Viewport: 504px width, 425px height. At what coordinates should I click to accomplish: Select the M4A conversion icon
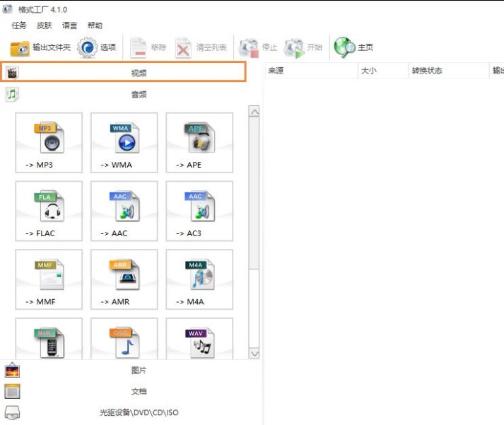tap(199, 279)
